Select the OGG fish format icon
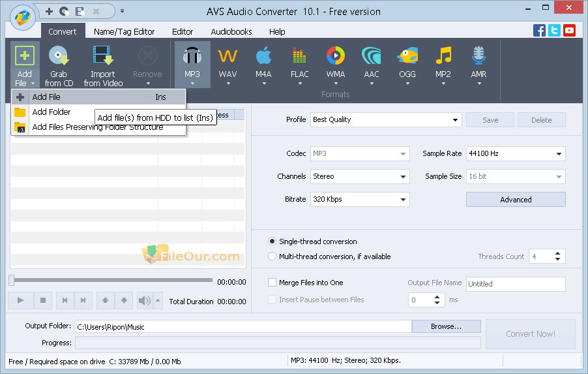Viewport: 588px width, 374px height. [x=407, y=56]
